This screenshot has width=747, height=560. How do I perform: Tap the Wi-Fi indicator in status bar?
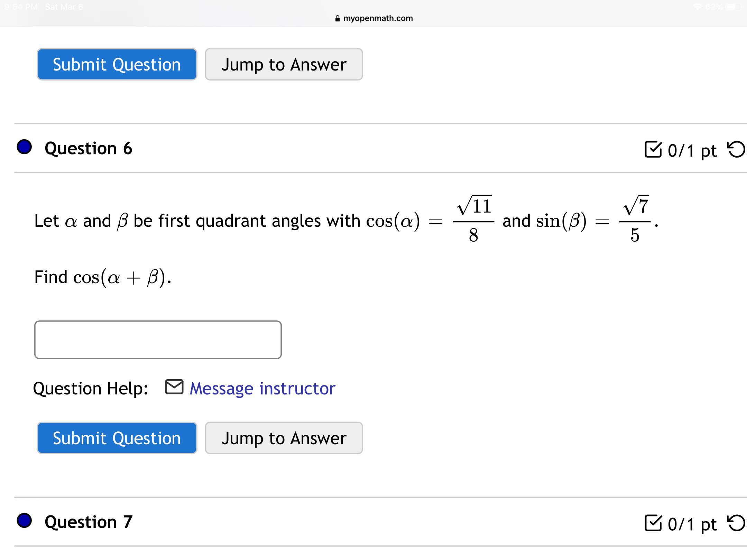697,7
